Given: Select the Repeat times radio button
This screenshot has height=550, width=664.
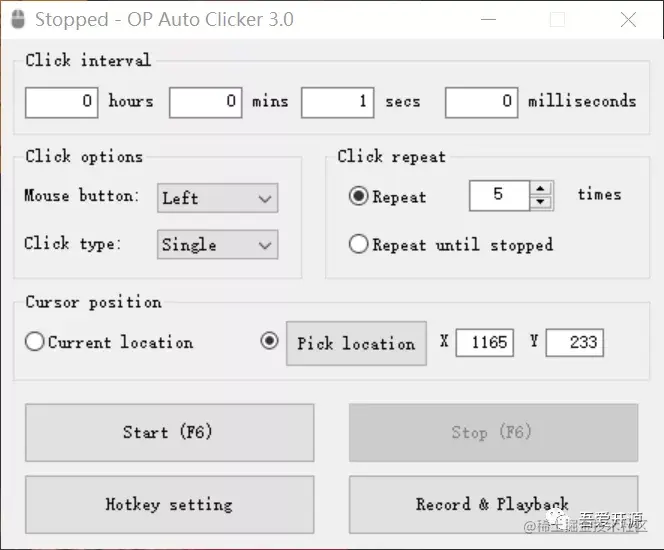Looking at the screenshot, I should click(358, 196).
